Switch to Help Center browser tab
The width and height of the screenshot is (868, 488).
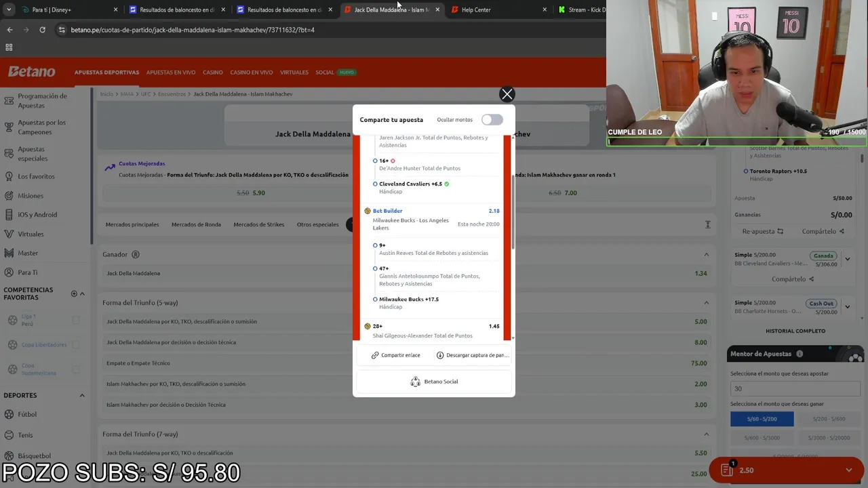498,9
